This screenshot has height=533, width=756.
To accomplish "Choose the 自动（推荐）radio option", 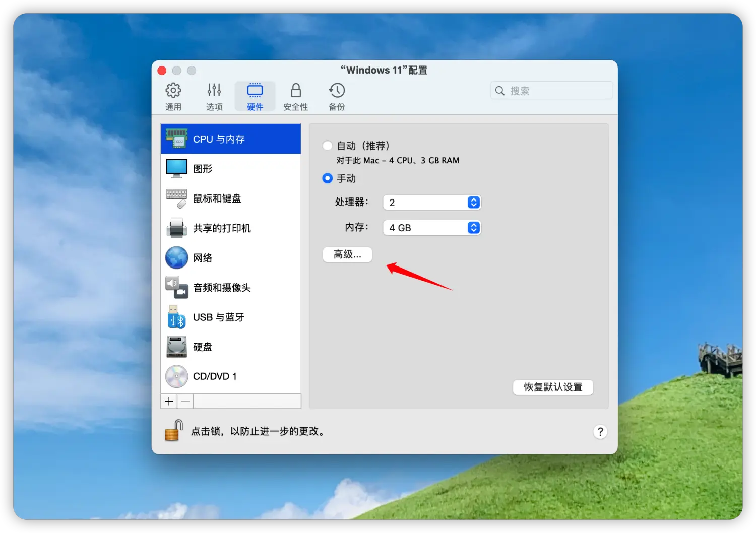I will (328, 146).
